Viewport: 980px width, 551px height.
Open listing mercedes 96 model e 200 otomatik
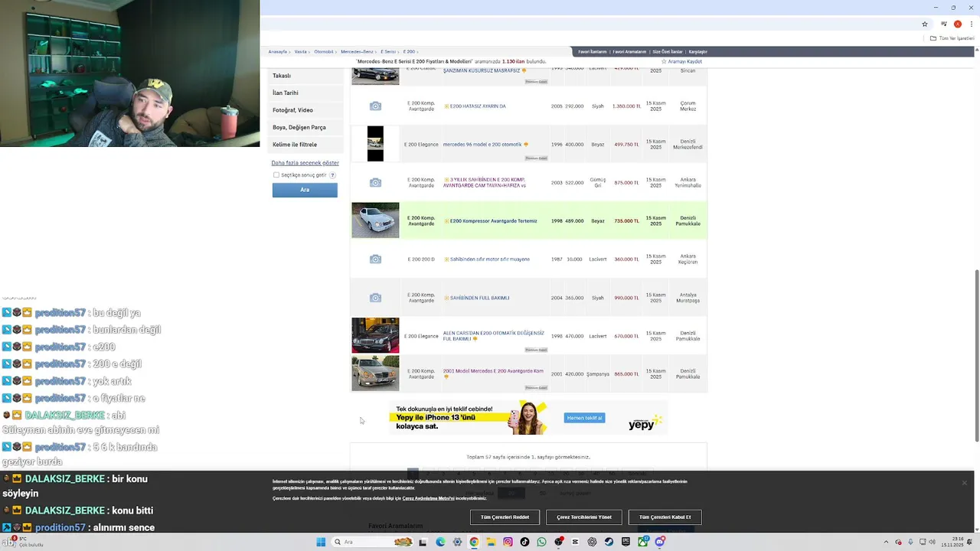click(x=482, y=145)
